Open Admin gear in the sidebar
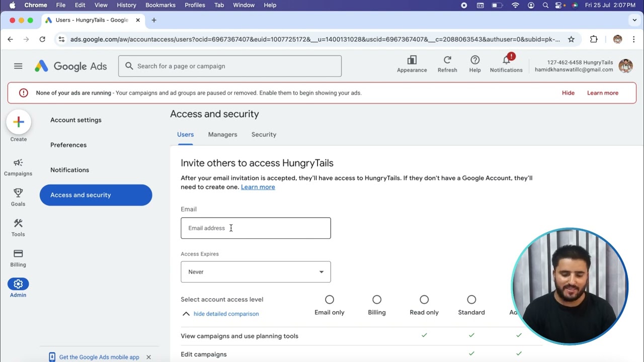Viewport: 644px width, 362px height. [x=18, y=284]
